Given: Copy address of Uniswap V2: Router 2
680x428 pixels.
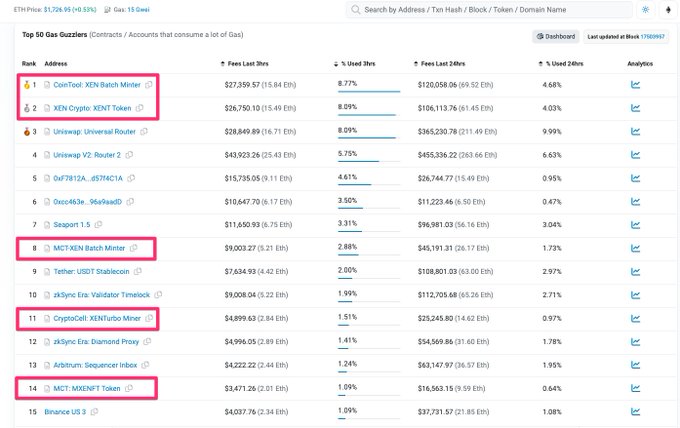Looking at the screenshot, I should 129,155.
